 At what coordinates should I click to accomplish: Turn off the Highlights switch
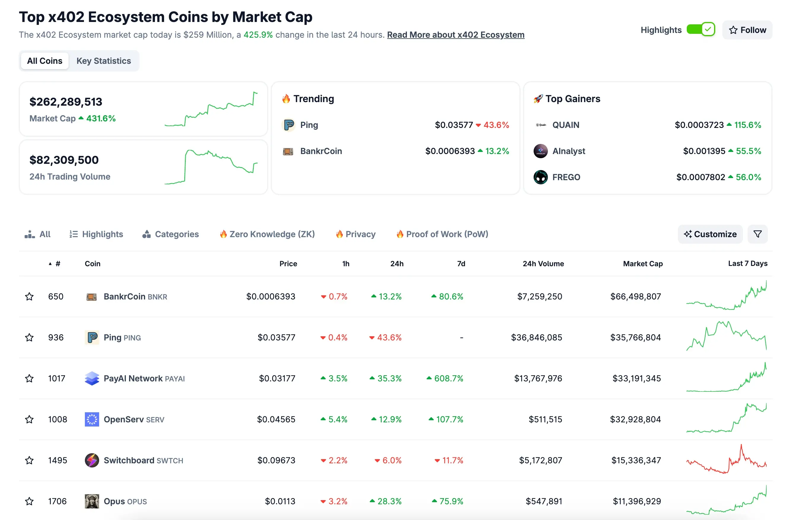(x=701, y=30)
